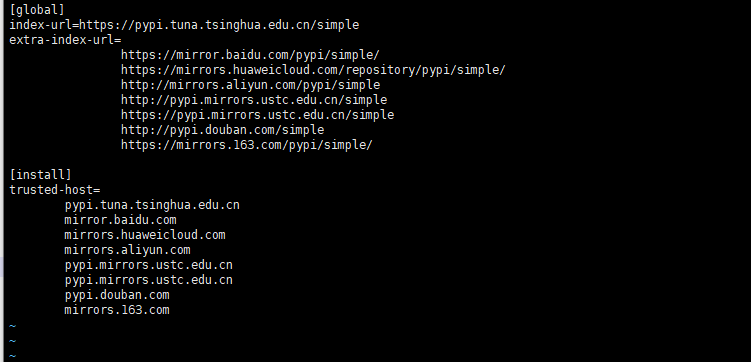Click trusted host mirror.baidu.com

point(121,220)
